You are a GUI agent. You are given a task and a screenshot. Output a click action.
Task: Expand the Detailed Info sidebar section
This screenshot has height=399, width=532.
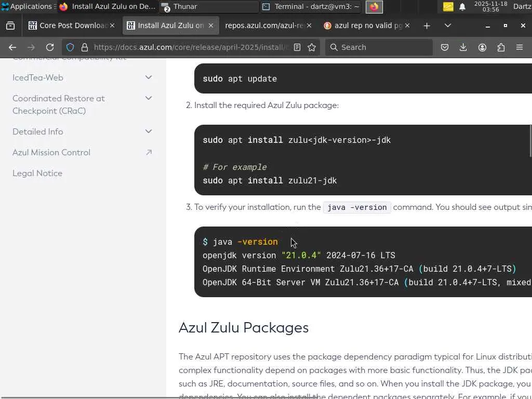(x=149, y=131)
